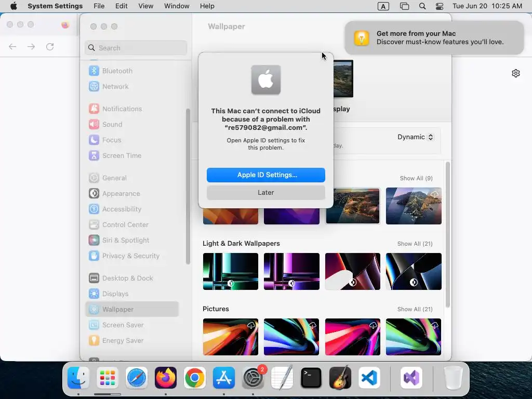The height and width of the screenshot is (399, 532).
Task: Select Screen Time hourglass icon
Action: [94, 156]
